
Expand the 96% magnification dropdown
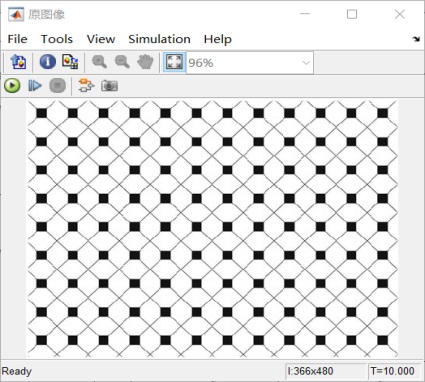[306, 63]
